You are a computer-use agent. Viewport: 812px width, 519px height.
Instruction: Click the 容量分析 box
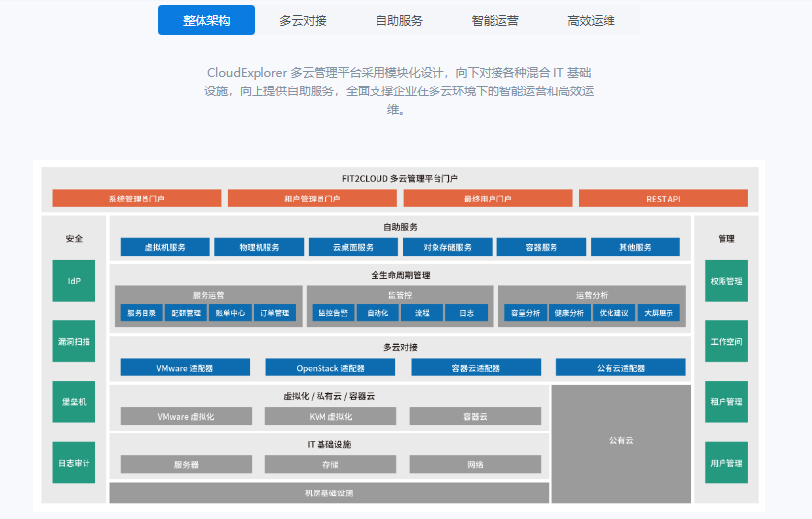pyautogui.click(x=525, y=313)
